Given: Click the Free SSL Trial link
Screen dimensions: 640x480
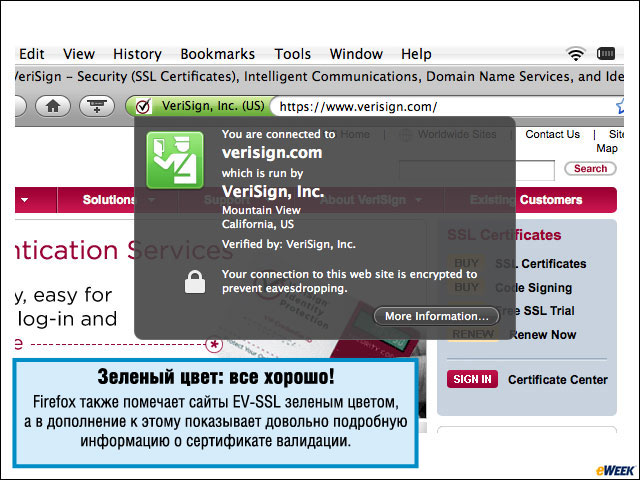Looking at the screenshot, I should tap(534, 311).
